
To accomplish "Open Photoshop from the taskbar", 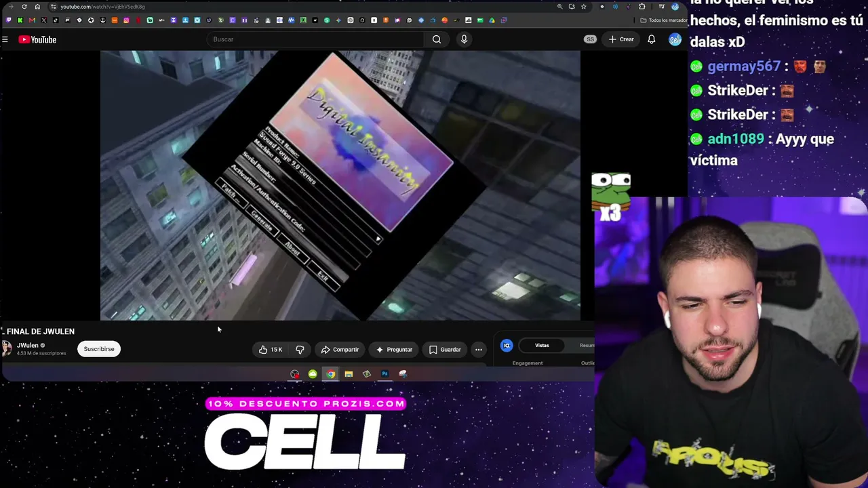I will (x=384, y=374).
